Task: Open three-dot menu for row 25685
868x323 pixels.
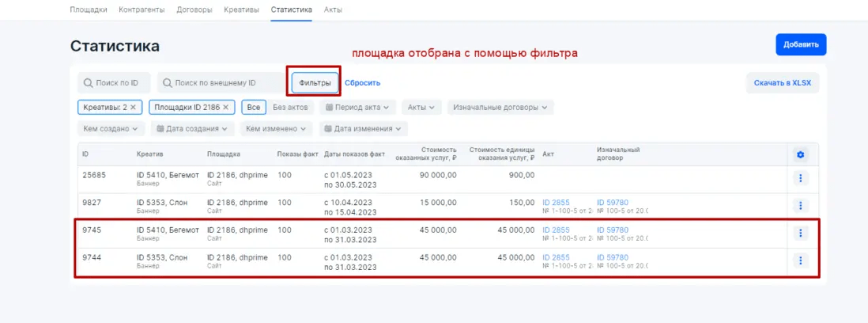Action: (x=800, y=179)
